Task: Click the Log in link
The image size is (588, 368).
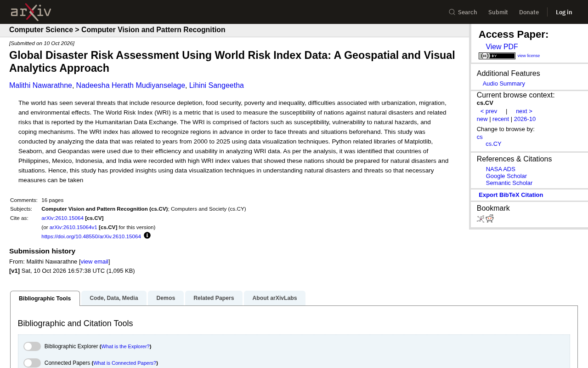Action: click(x=564, y=12)
